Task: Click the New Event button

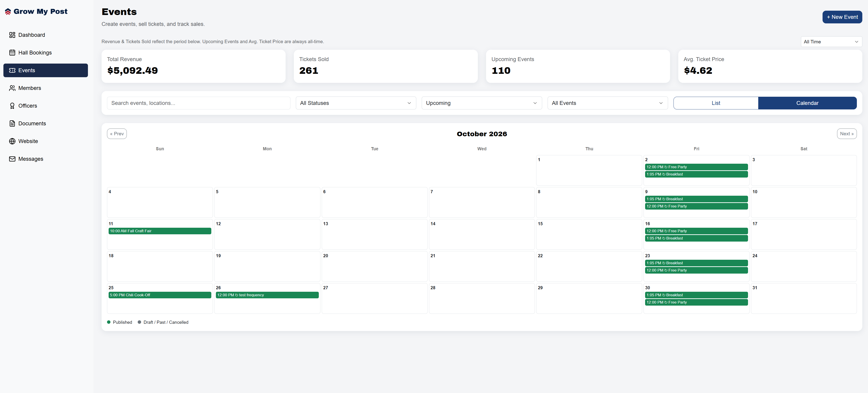Action: (842, 17)
